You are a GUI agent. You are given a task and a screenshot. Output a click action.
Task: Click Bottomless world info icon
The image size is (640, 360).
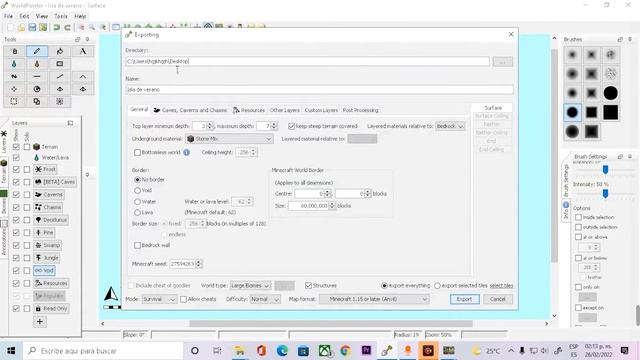[186, 152]
